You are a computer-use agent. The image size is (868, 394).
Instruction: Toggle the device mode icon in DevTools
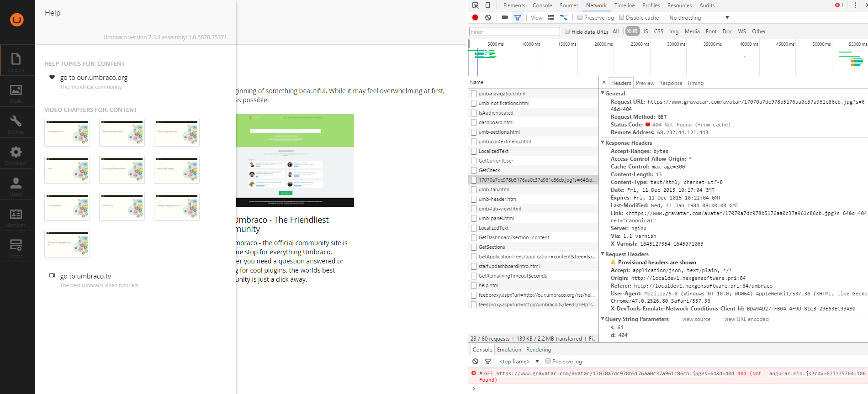tap(487, 5)
